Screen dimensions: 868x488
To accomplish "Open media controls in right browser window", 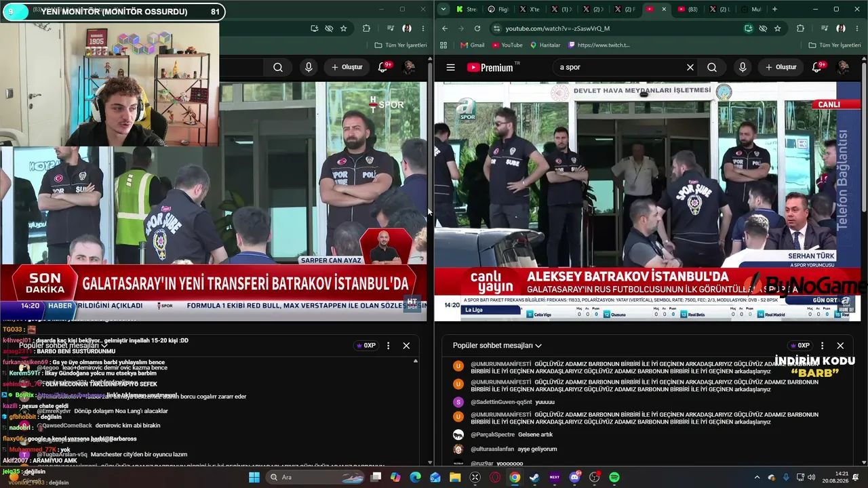I will [825, 28].
